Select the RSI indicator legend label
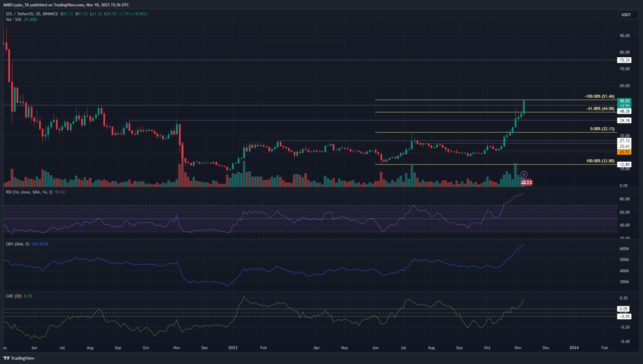This screenshot has width=643, height=364. click(x=29, y=192)
